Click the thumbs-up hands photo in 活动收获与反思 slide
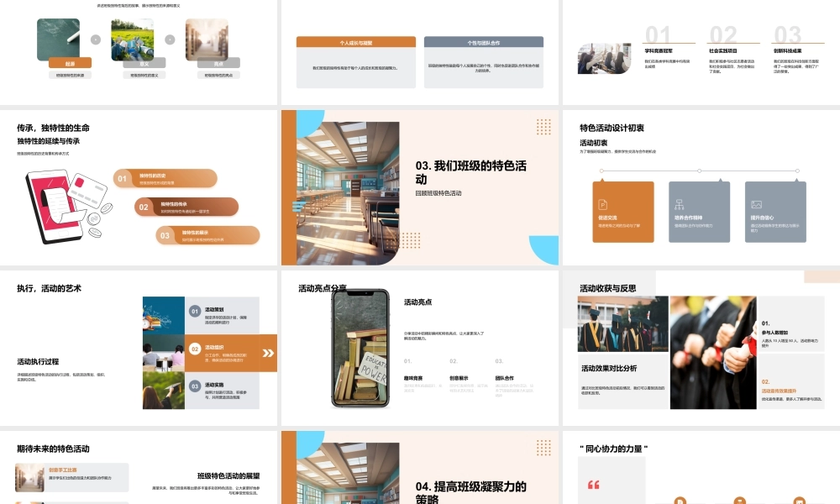840x504 pixels. pos(713,353)
